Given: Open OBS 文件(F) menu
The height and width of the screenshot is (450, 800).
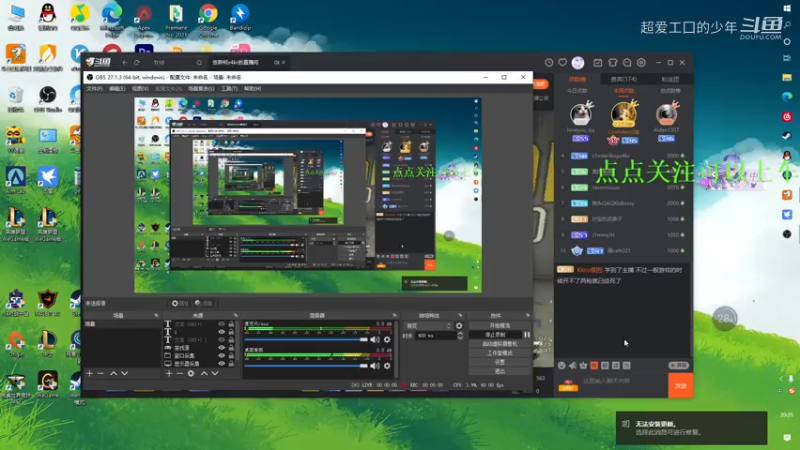Looking at the screenshot, I should point(94,89).
